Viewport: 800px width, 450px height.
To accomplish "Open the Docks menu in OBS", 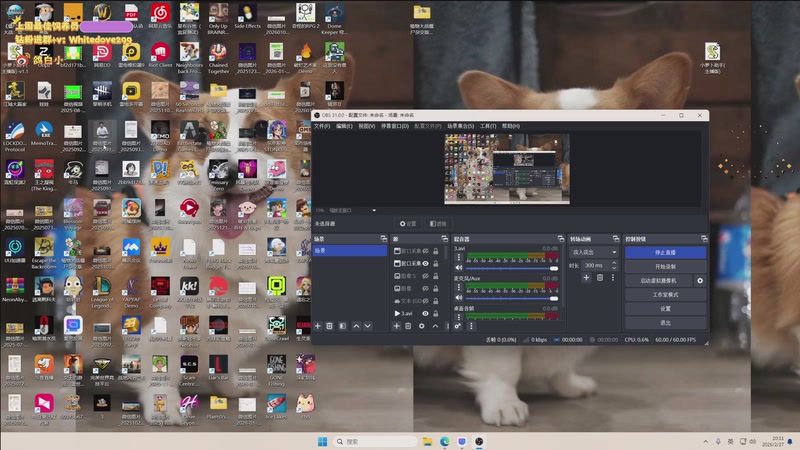I will 395,126.
